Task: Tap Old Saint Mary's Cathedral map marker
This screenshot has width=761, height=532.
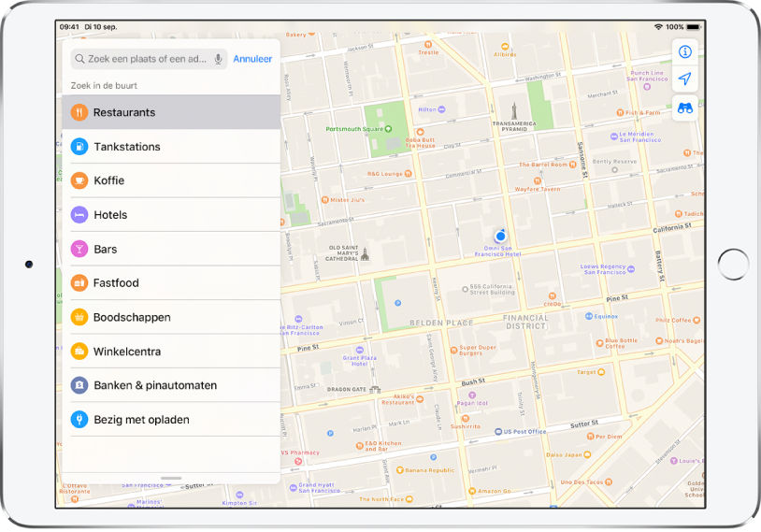Action: (365, 253)
